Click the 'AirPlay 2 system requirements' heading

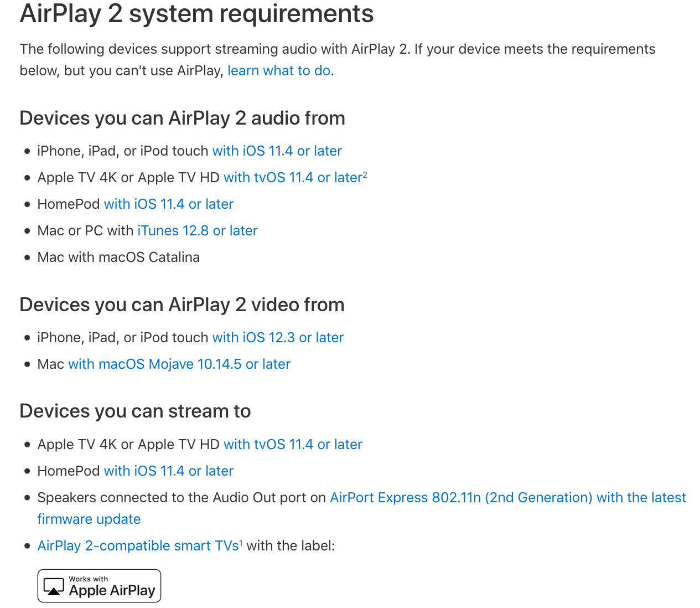[x=196, y=13]
